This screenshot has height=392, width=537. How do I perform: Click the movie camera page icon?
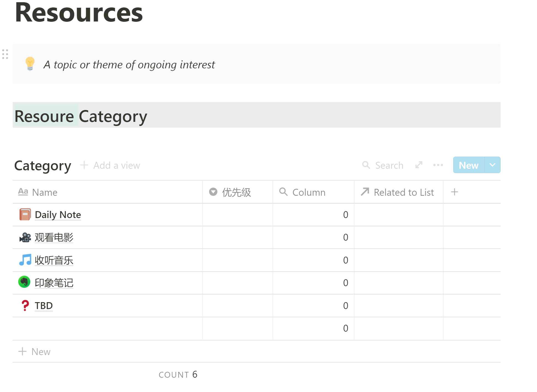25,237
